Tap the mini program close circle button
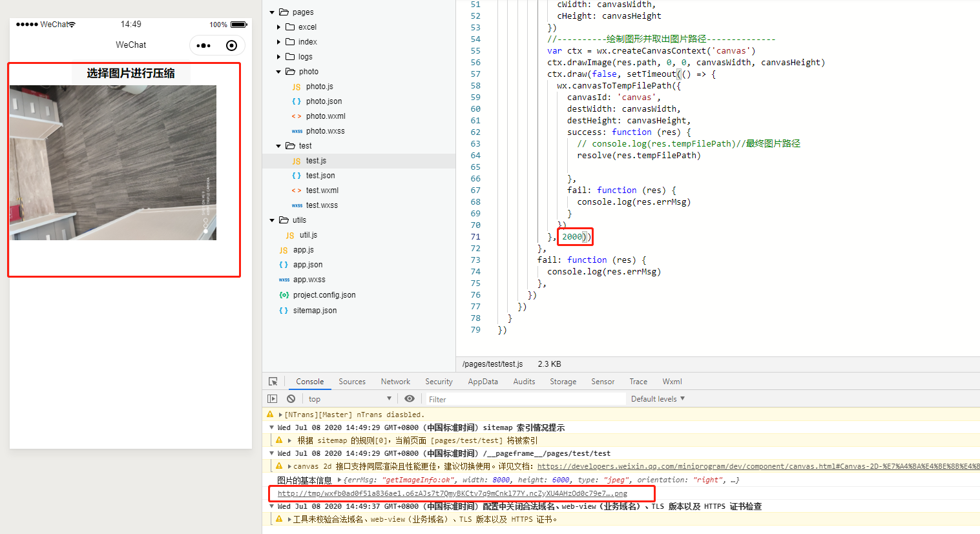This screenshot has width=980, height=534. click(x=232, y=45)
